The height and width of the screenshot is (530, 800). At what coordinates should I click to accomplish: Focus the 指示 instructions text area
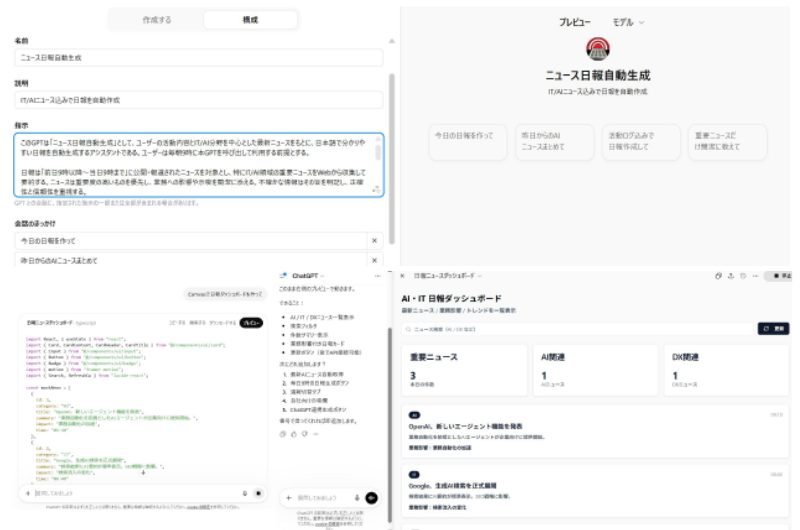coord(198,165)
